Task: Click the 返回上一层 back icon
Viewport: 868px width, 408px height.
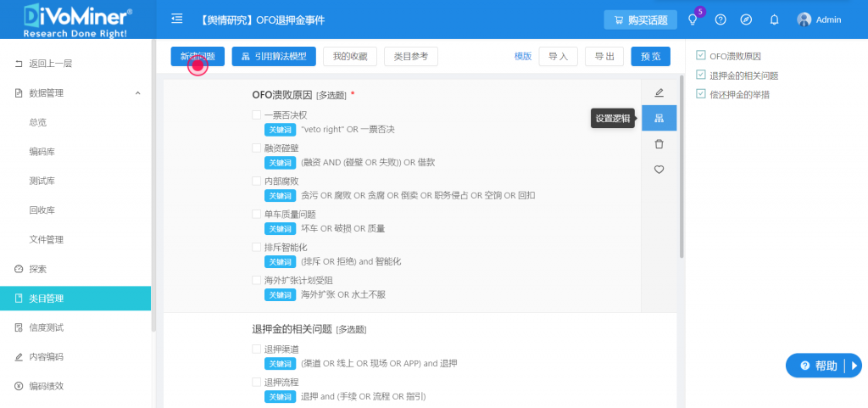Action: pyautogui.click(x=19, y=64)
